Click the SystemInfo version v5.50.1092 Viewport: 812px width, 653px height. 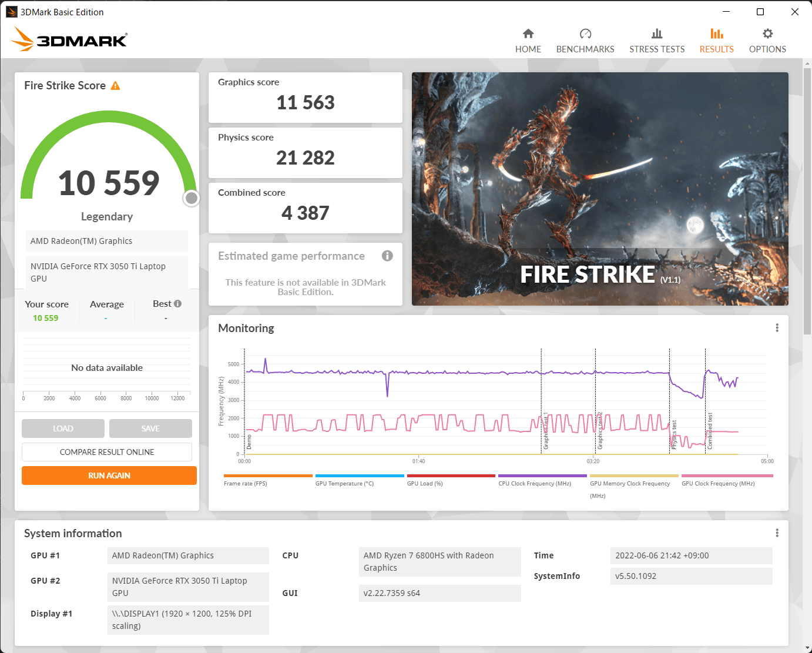[x=692, y=576]
